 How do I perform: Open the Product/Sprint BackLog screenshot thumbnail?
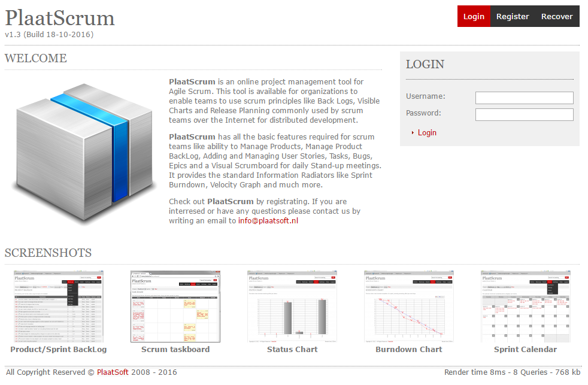tap(59, 307)
